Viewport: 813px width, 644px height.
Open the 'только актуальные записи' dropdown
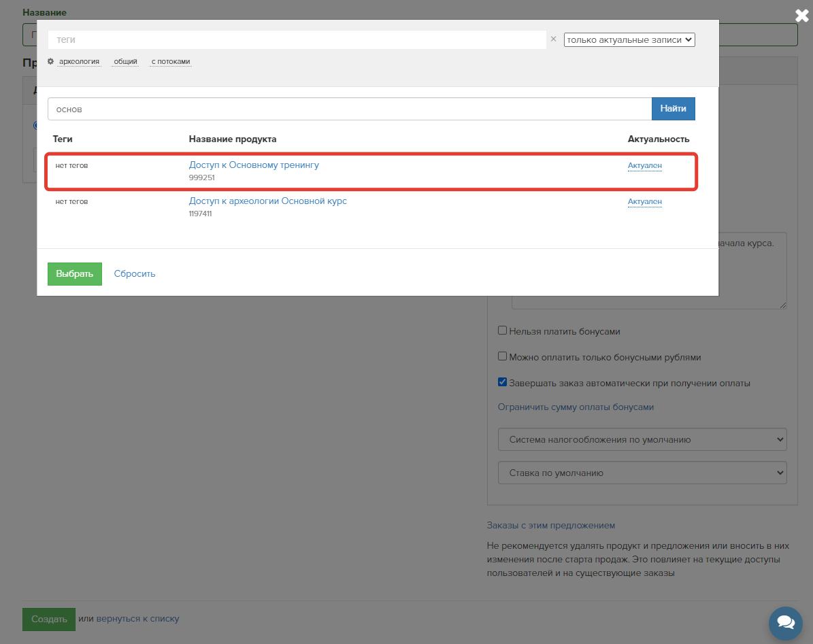(x=629, y=40)
